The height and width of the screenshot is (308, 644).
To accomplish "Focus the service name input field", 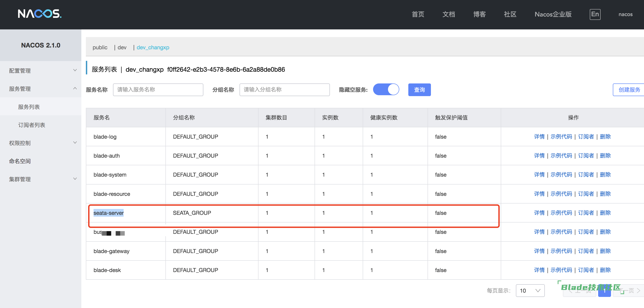I will tap(158, 90).
